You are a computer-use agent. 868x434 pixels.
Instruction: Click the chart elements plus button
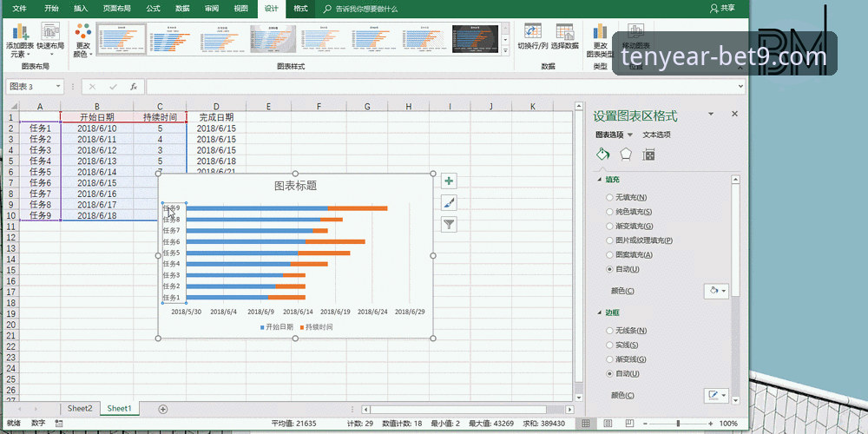tap(449, 181)
